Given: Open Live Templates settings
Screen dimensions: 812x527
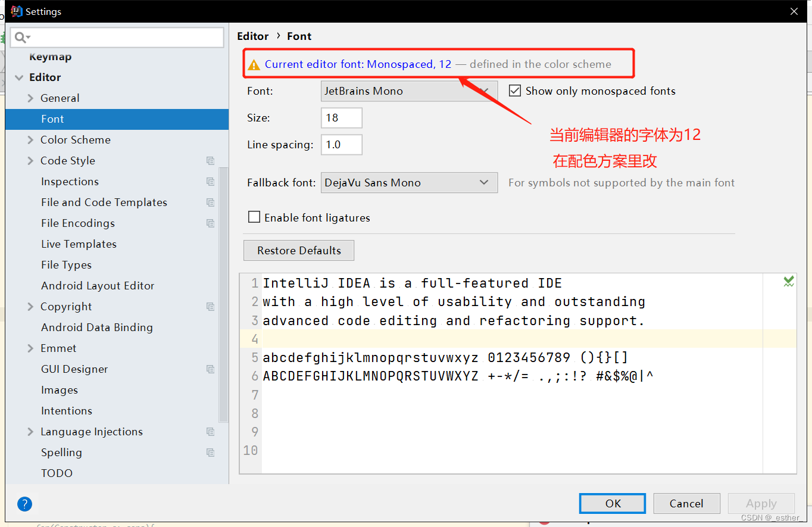Looking at the screenshot, I should pyautogui.click(x=79, y=244).
